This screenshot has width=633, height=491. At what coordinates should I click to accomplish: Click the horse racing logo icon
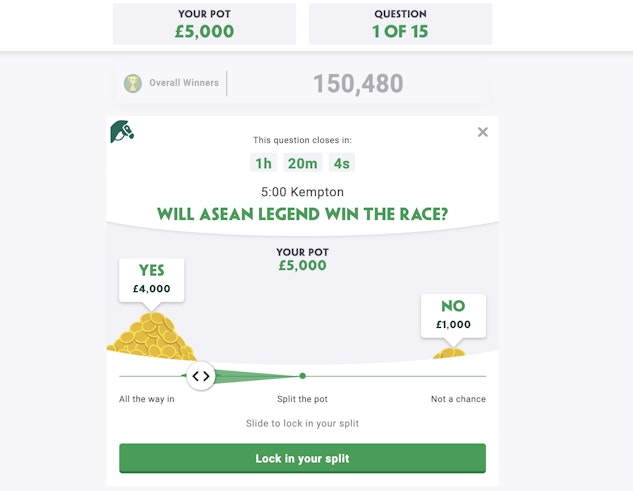tap(122, 132)
